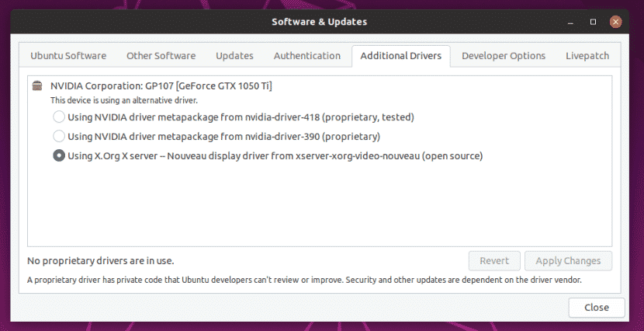Switch to the Ubuntu Software tab

[x=68, y=56]
